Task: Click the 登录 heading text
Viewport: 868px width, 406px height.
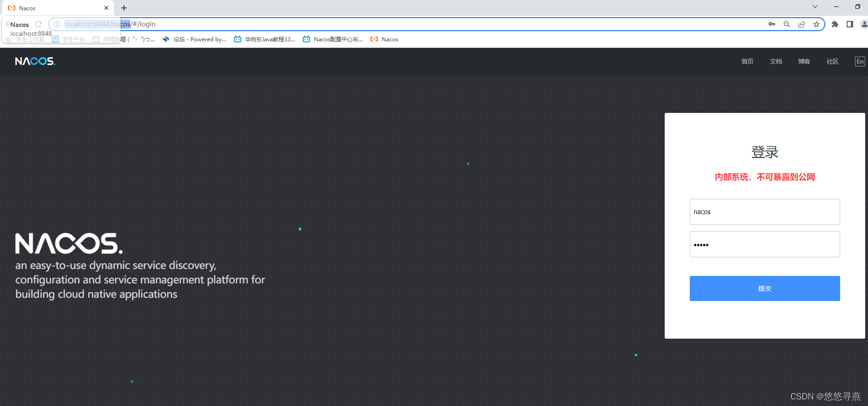Action: click(x=765, y=152)
